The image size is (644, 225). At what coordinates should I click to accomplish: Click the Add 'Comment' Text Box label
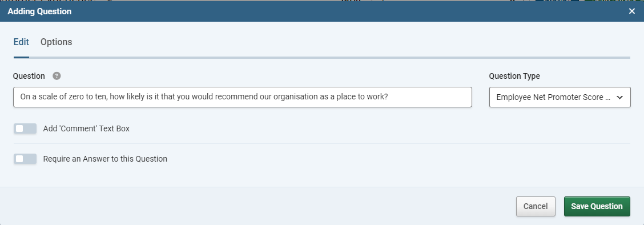86,128
